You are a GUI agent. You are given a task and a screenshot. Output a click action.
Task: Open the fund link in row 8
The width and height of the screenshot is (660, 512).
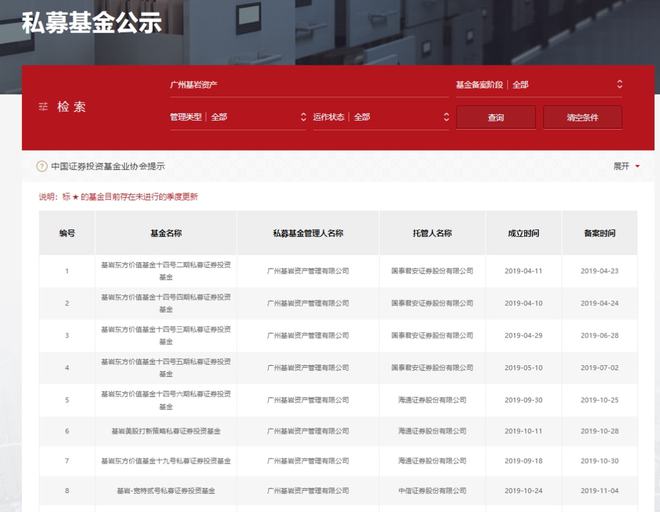click(x=166, y=491)
